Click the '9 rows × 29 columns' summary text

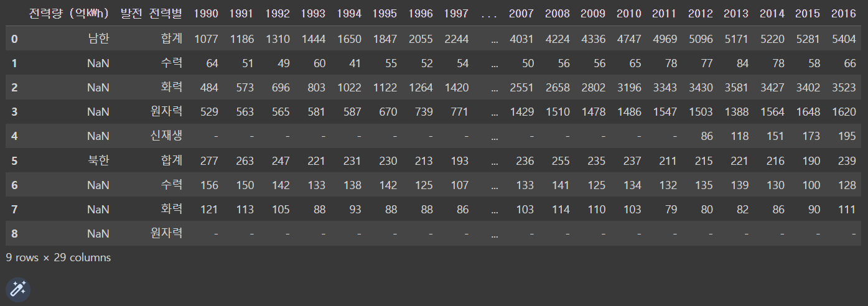[x=58, y=257]
